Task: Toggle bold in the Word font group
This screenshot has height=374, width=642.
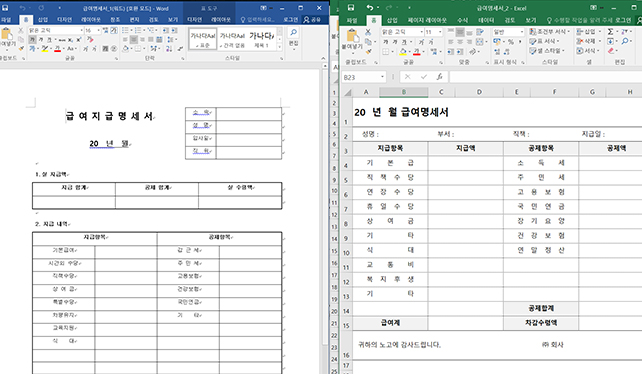Action: coord(32,40)
